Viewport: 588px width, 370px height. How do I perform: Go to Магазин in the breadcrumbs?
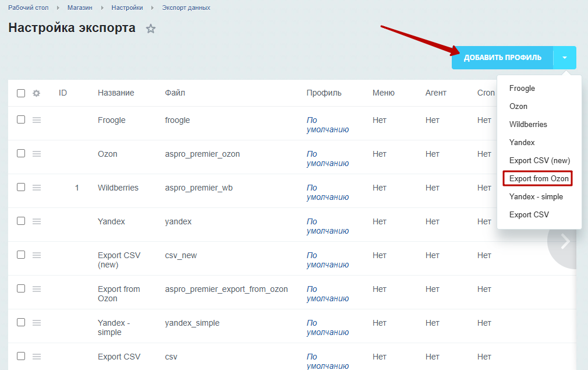coord(80,8)
